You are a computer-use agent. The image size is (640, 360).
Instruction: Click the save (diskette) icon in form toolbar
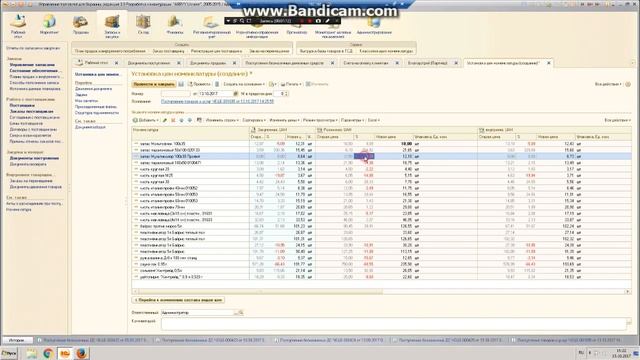[x=181, y=84]
